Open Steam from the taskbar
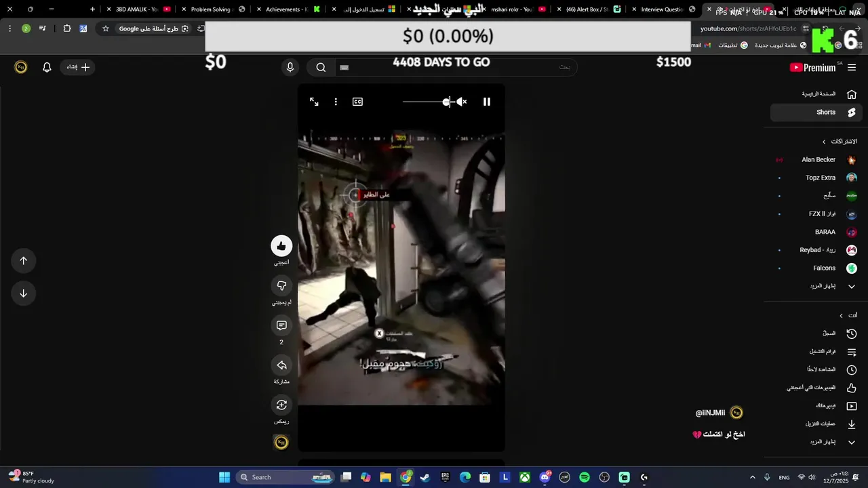 (x=425, y=477)
